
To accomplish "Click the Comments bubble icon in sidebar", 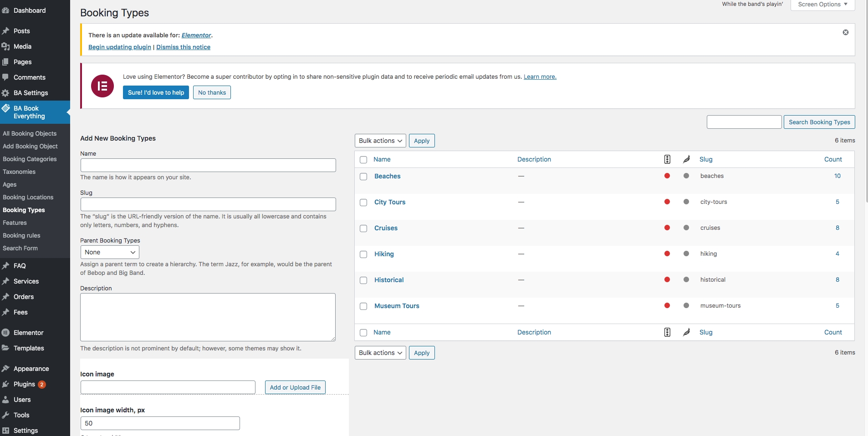I will click(6, 77).
